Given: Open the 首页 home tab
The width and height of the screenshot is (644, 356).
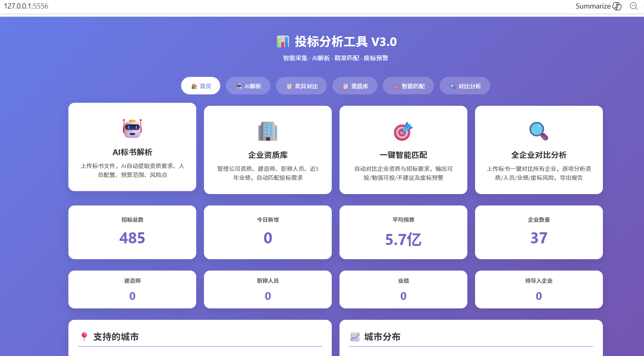Looking at the screenshot, I should [201, 86].
